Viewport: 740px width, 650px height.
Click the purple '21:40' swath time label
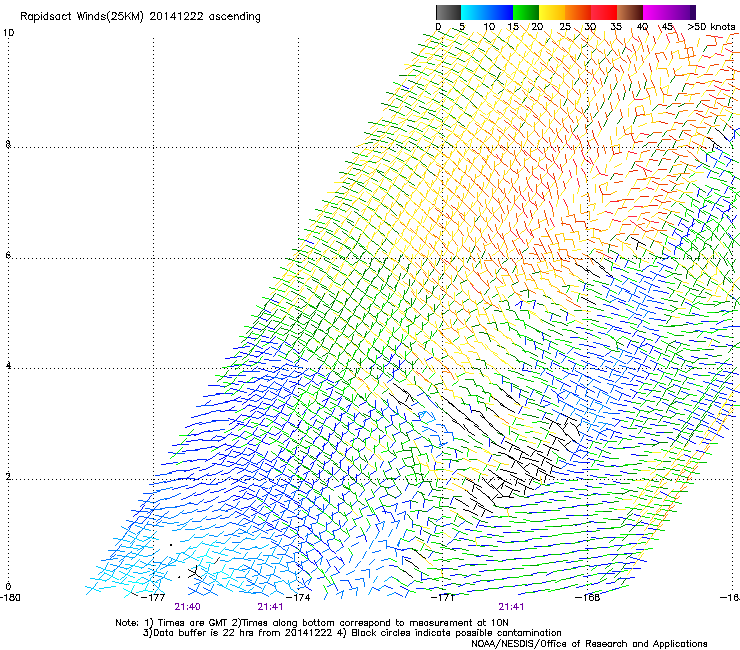(187, 607)
